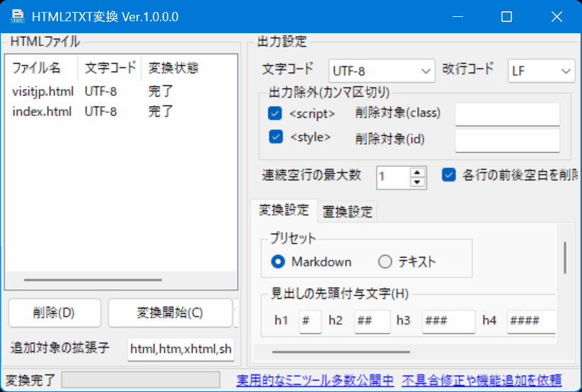
Task: Uncheck the <script> exclusion checkbox
Action: pos(276,113)
